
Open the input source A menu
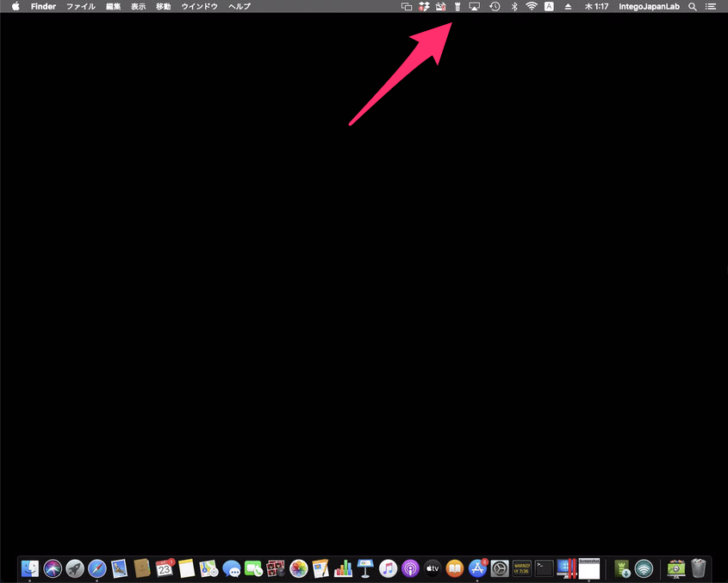click(550, 7)
